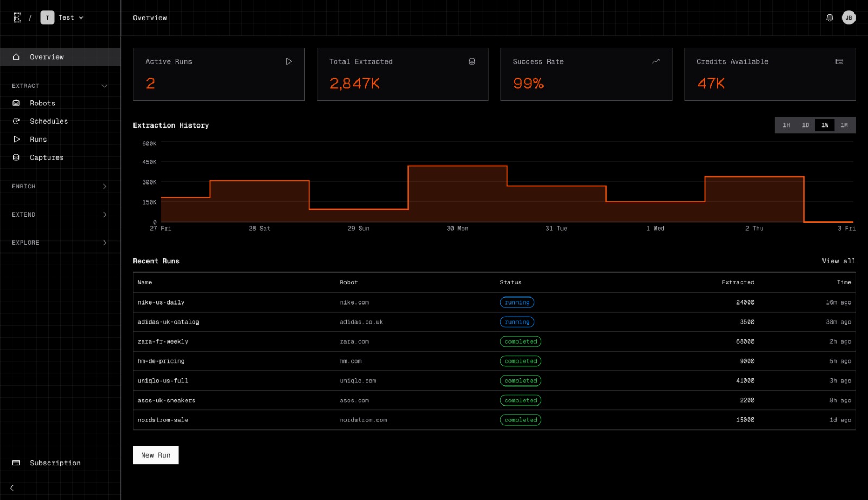Click the app logo icon in header

point(17,18)
